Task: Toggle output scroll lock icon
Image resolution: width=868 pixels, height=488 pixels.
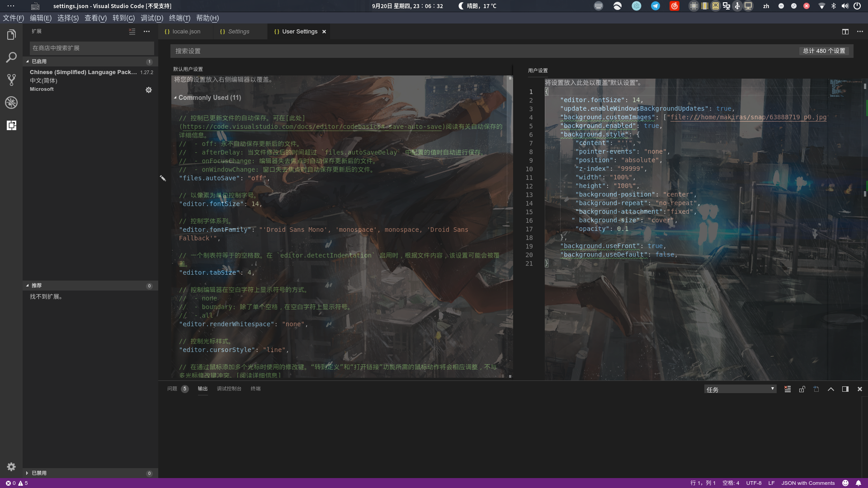Action: pos(802,389)
